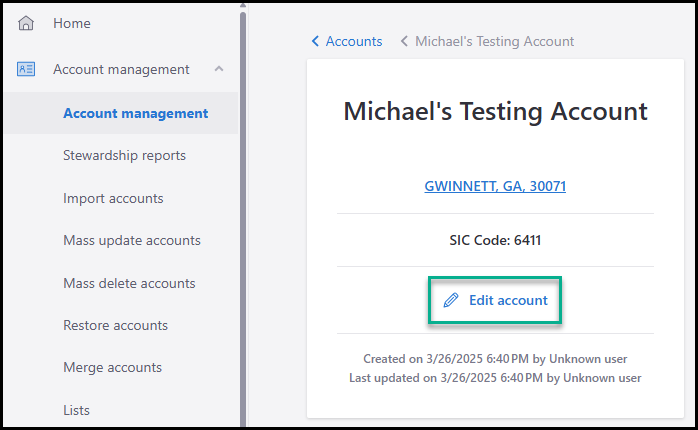The height and width of the screenshot is (430, 698).
Task: Open Merge accounts
Action: click(112, 367)
